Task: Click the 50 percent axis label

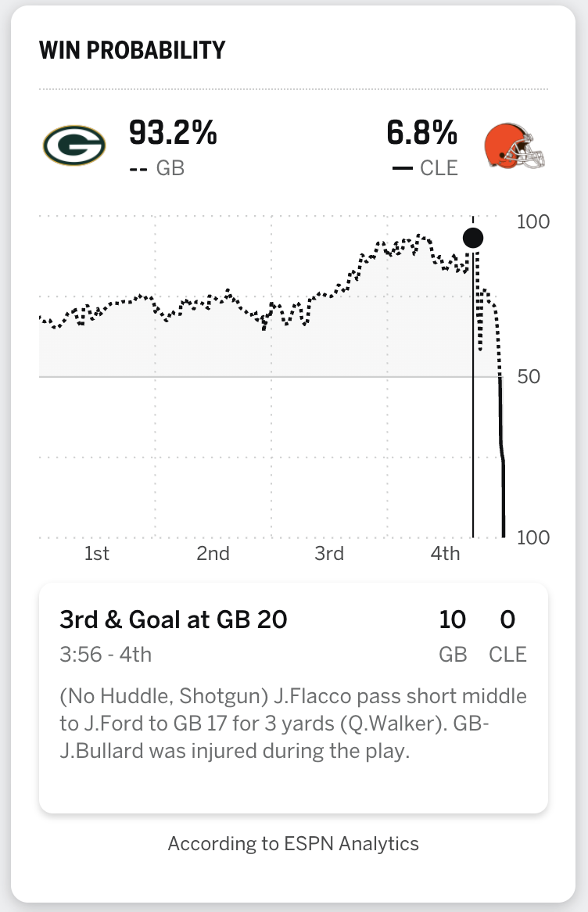Action: 529,376
